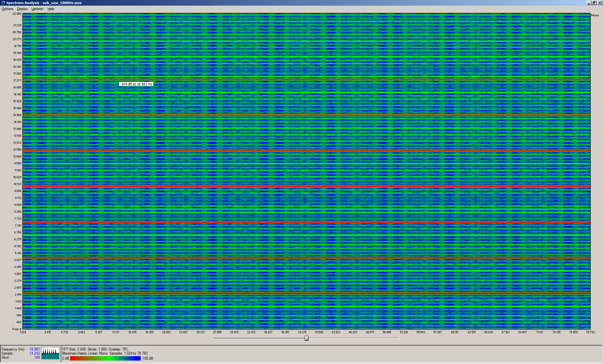Click the 78 783 sample axis label
This screenshot has height=364, width=603.
590,332
